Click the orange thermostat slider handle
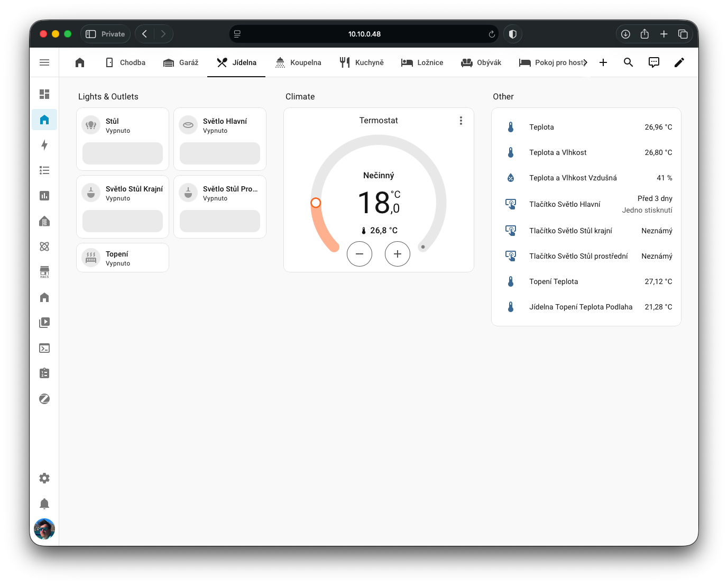The height and width of the screenshot is (585, 728). pyautogui.click(x=316, y=203)
